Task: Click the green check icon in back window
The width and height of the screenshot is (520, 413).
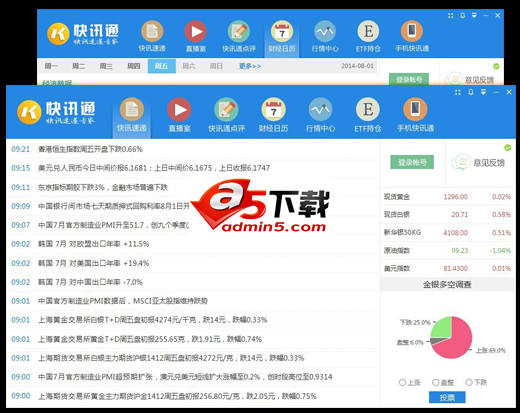Action: (x=496, y=66)
